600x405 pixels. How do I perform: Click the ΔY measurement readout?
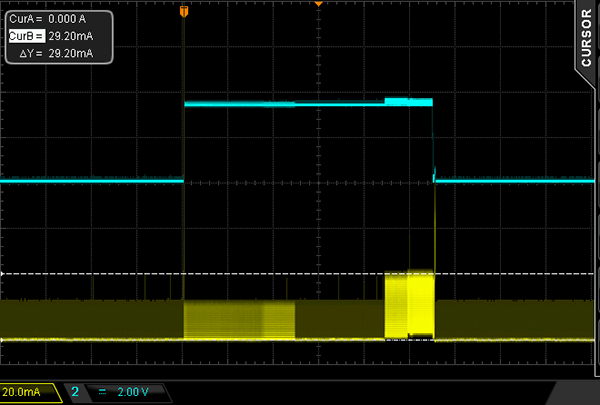point(50,53)
